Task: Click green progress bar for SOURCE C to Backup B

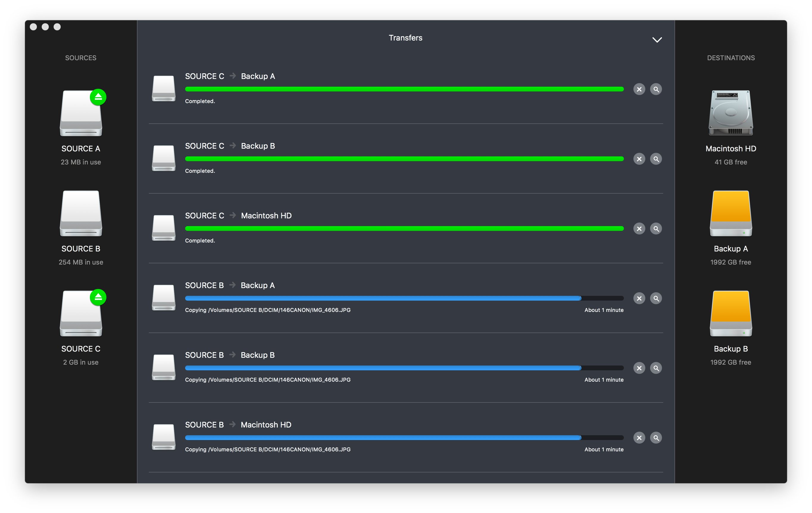Action: pyautogui.click(x=404, y=159)
